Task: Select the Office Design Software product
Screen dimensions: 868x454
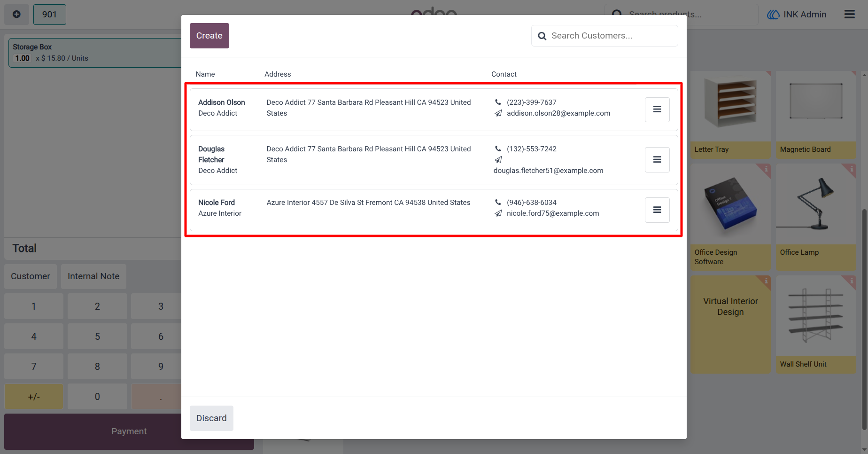Action: point(730,217)
